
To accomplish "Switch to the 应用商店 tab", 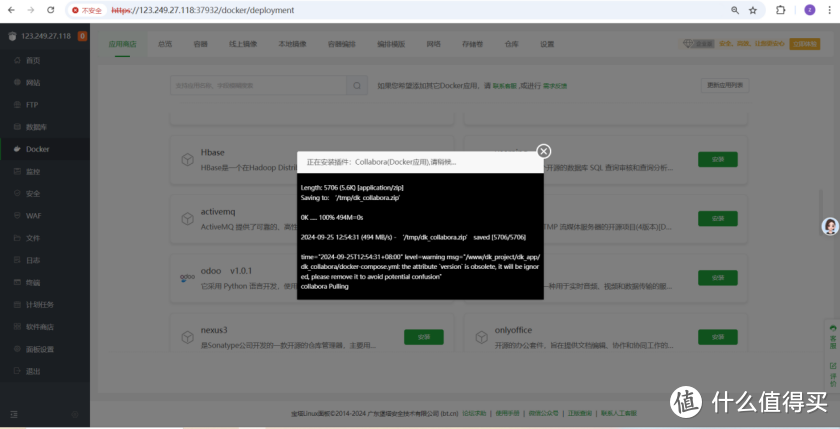I will [122, 44].
